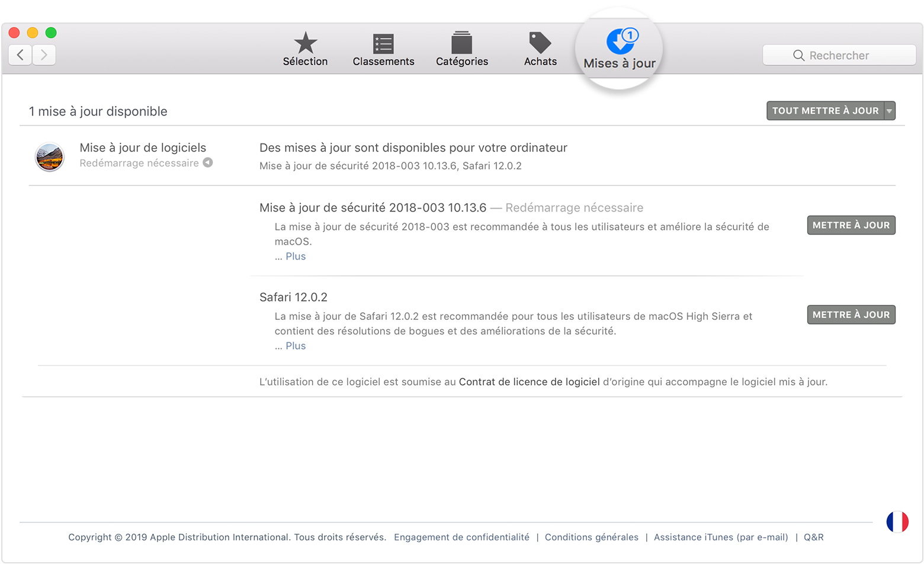
Task: Open Contrat de licence de logiciel link
Action: (529, 382)
